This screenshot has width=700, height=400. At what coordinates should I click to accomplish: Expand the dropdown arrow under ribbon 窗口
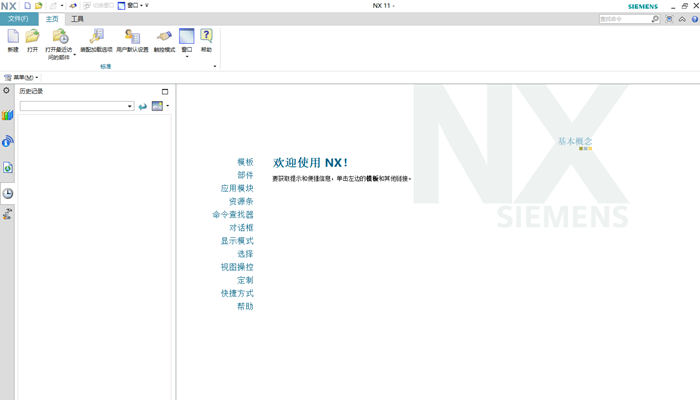187,57
